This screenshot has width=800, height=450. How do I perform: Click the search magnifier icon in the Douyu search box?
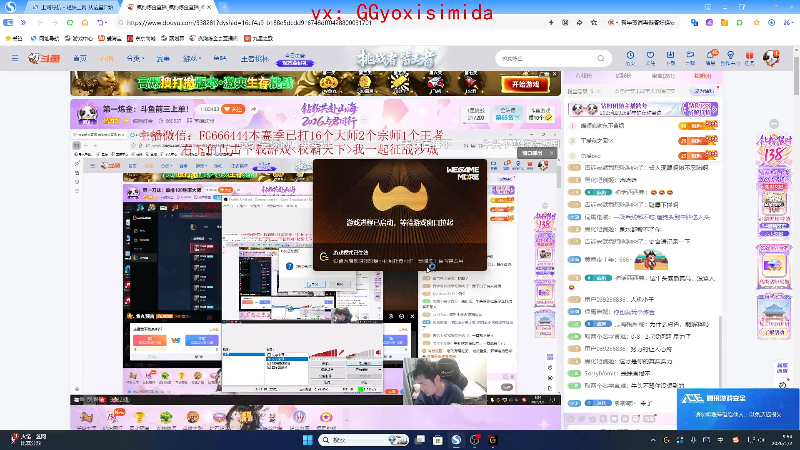(x=601, y=59)
